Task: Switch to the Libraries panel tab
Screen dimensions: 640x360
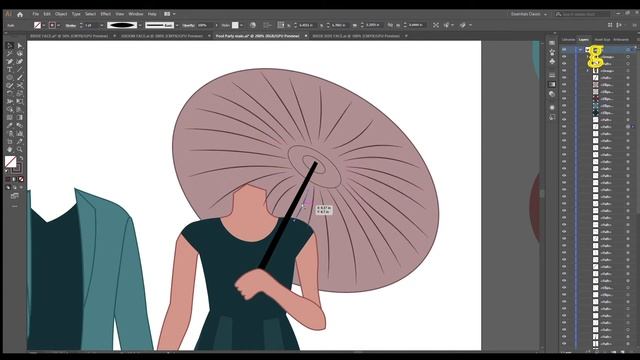Action: (568, 40)
